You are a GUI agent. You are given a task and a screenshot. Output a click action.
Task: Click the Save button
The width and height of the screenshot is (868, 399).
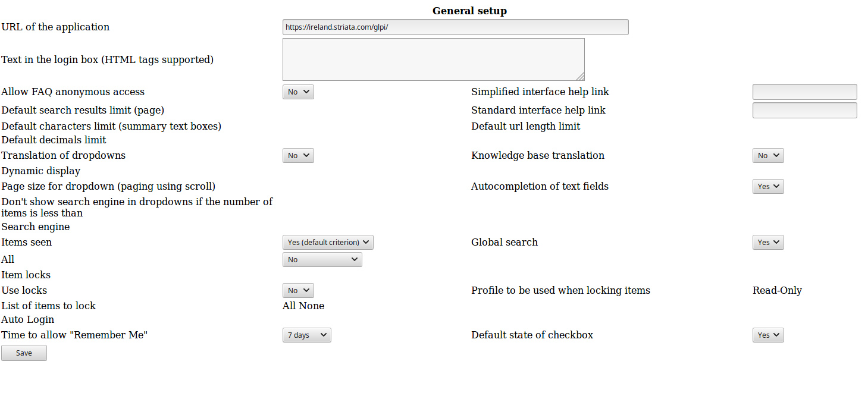click(24, 353)
